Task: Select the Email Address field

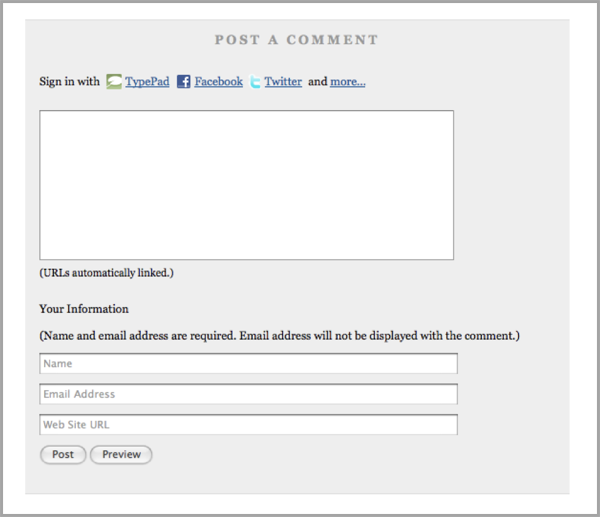Action: [x=248, y=394]
